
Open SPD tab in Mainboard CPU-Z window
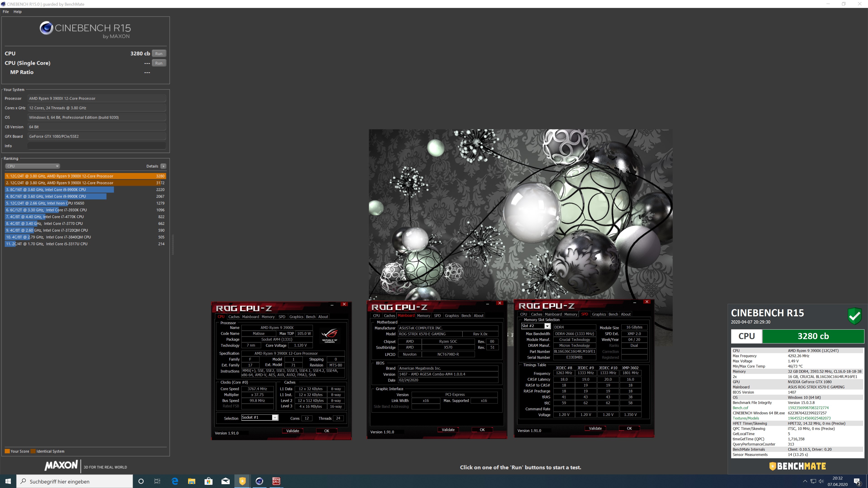(437, 316)
